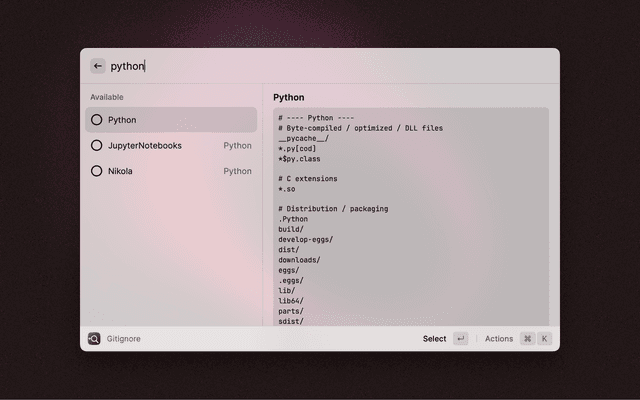
Task: Click the K key icon in footer
Action: click(545, 339)
